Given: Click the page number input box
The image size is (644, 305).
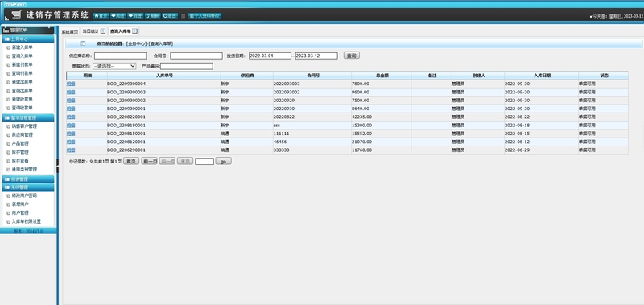Looking at the screenshot, I should pyautogui.click(x=204, y=161).
